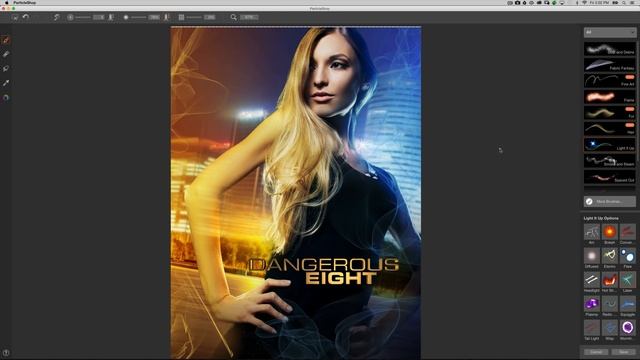Adjust the slider next to grid icon
The width and height of the screenshot is (640, 360).
(194, 17)
